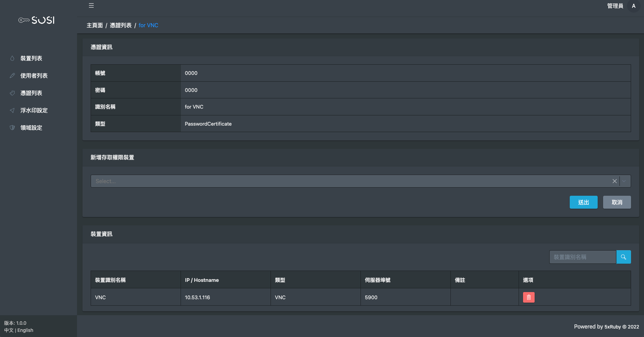Click the hamburger menu icon
The width and height of the screenshot is (644, 337).
click(x=91, y=5)
